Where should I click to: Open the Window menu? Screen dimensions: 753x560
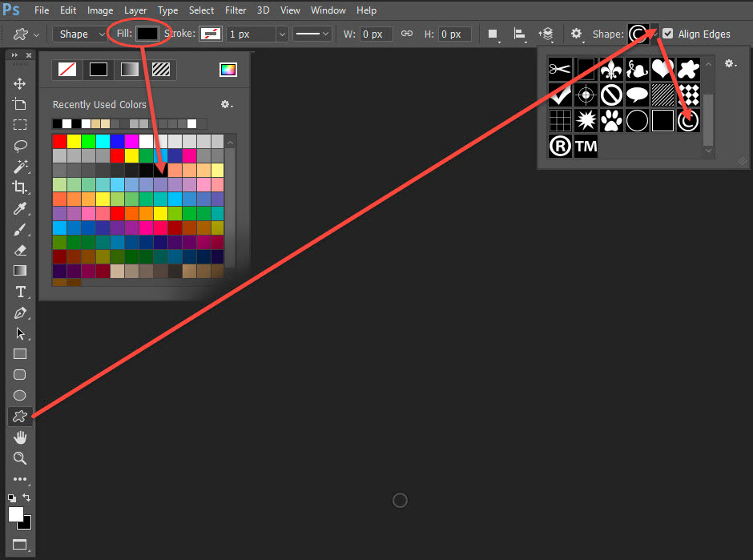pos(328,10)
